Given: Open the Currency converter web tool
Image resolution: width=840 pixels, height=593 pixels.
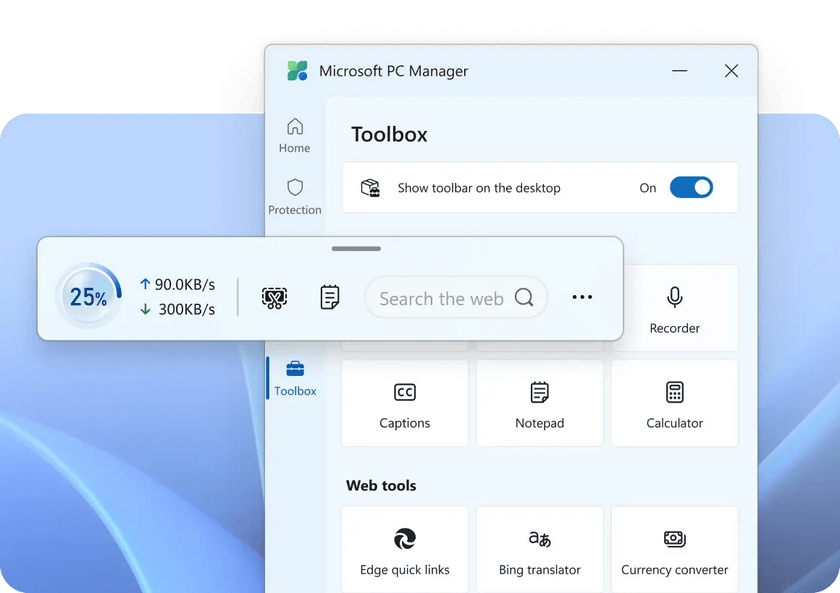Looking at the screenshot, I should pos(674,549).
